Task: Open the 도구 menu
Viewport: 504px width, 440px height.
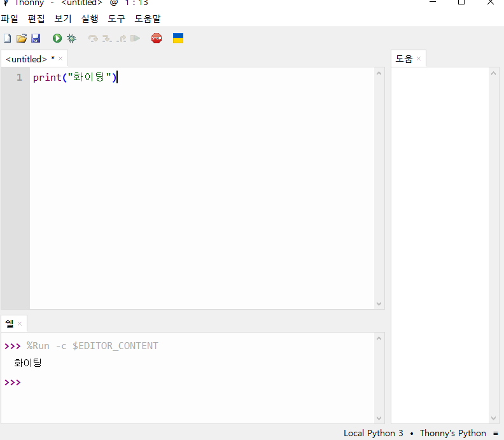Action: click(116, 18)
